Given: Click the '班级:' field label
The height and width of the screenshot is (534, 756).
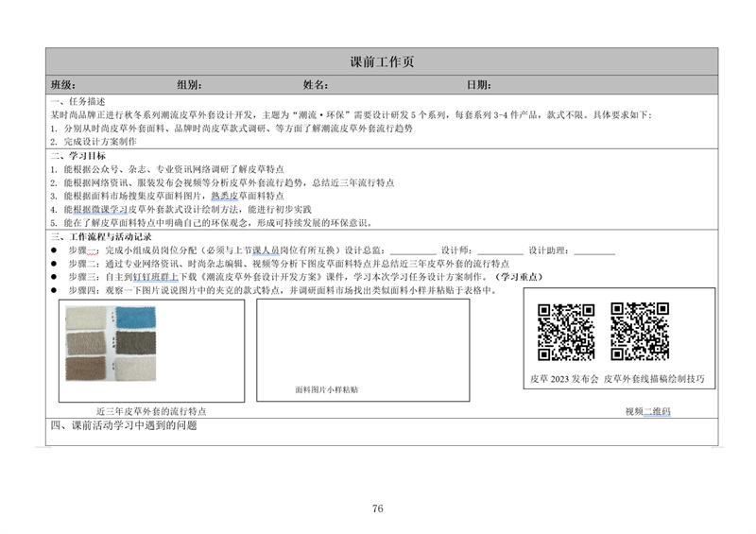Looking at the screenshot, I should [x=63, y=85].
